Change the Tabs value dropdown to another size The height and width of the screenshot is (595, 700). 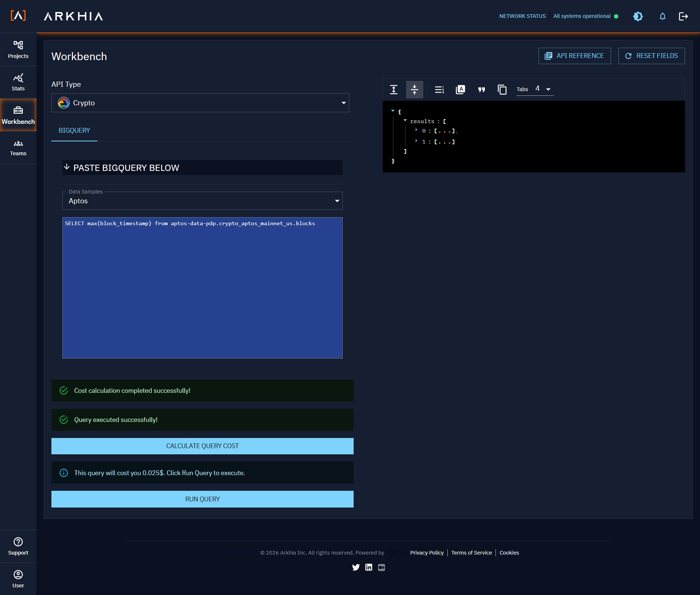pos(542,89)
